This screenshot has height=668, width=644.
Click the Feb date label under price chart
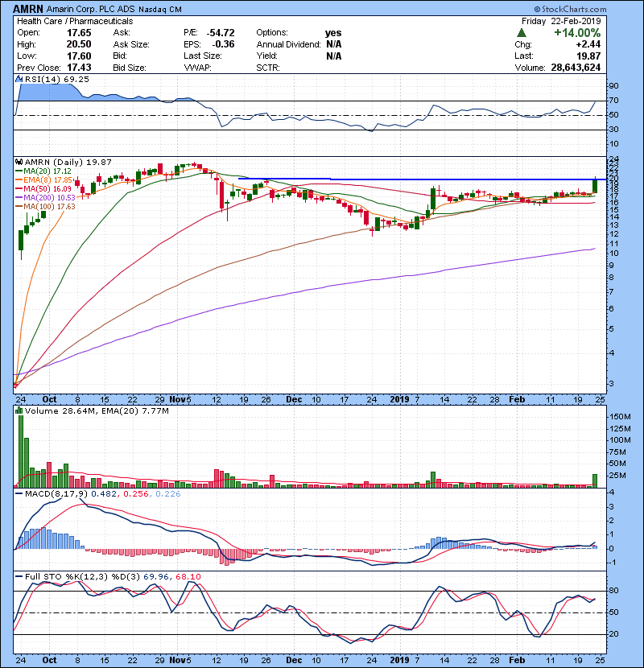[x=517, y=399]
